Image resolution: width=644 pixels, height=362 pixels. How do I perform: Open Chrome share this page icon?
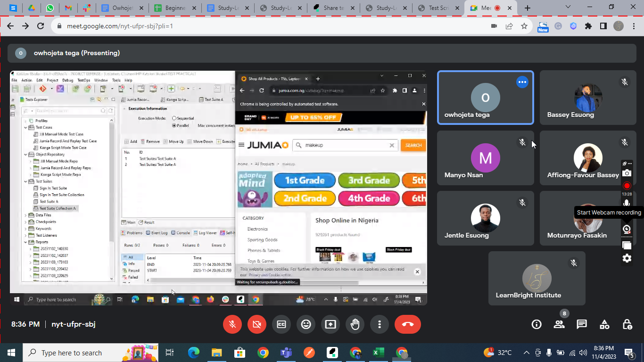pyautogui.click(x=509, y=26)
